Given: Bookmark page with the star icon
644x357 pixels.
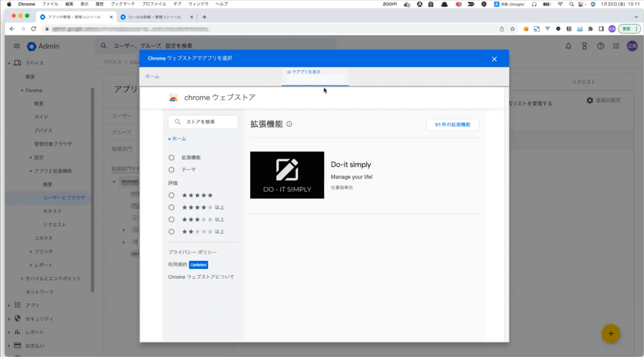Looking at the screenshot, I should pyautogui.click(x=512, y=29).
